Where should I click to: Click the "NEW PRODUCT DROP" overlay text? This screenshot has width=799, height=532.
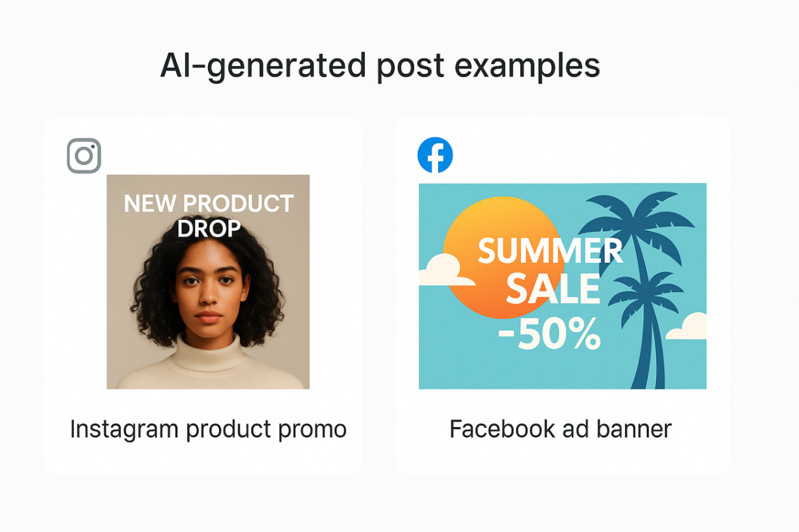point(209,216)
